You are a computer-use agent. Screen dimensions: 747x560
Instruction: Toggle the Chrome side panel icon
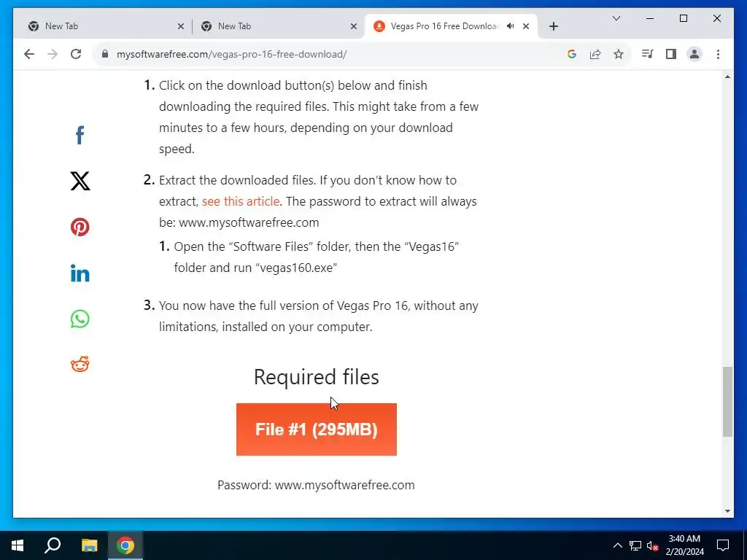tap(671, 54)
